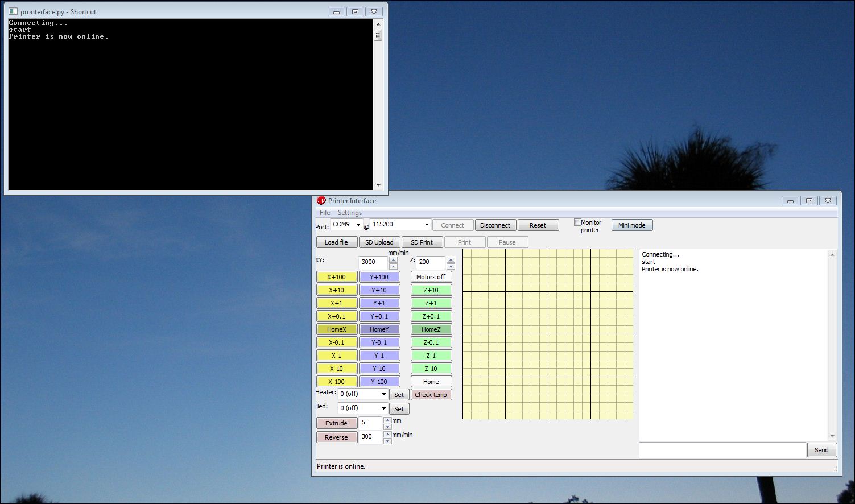Image resolution: width=855 pixels, height=504 pixels.
Task: Increase the XY feedrate with the up stepper
Action: [393, 259]
